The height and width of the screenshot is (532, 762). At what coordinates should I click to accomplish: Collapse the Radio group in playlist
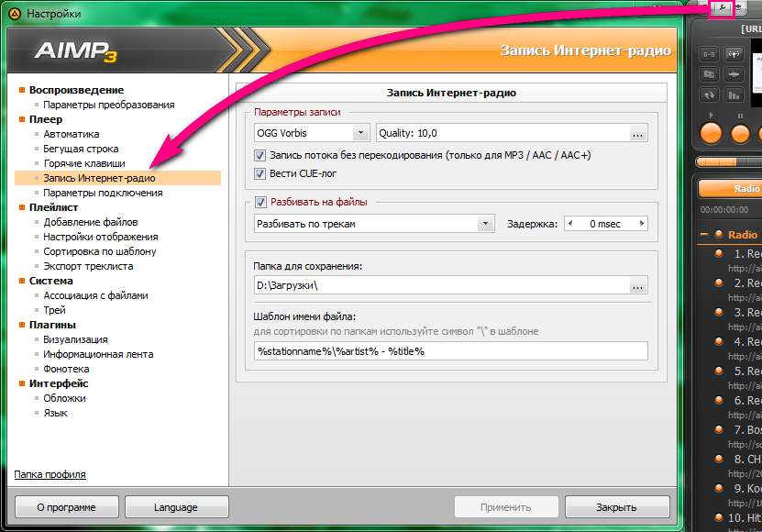point(704,235)
